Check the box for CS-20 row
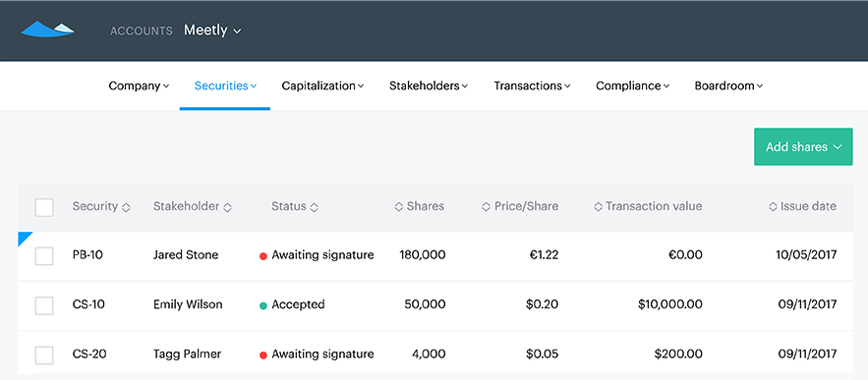868x380 pixels. [44, 355]
